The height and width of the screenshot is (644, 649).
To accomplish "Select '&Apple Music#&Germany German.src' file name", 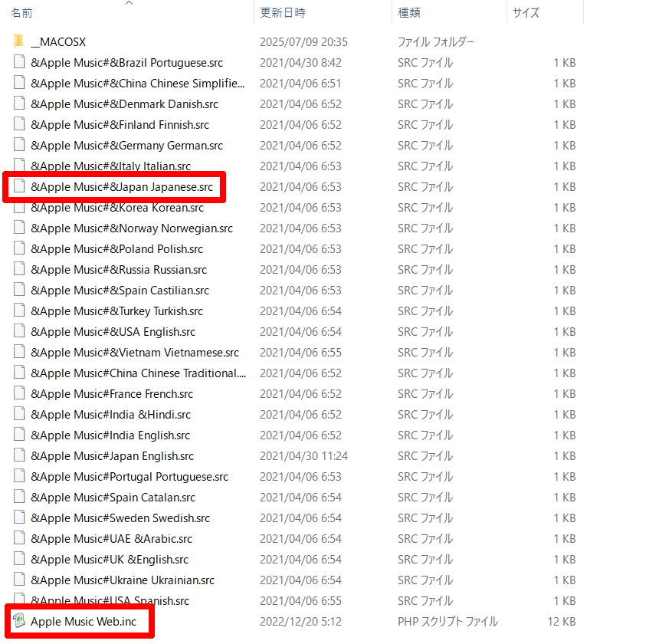I will coord(126,146).
